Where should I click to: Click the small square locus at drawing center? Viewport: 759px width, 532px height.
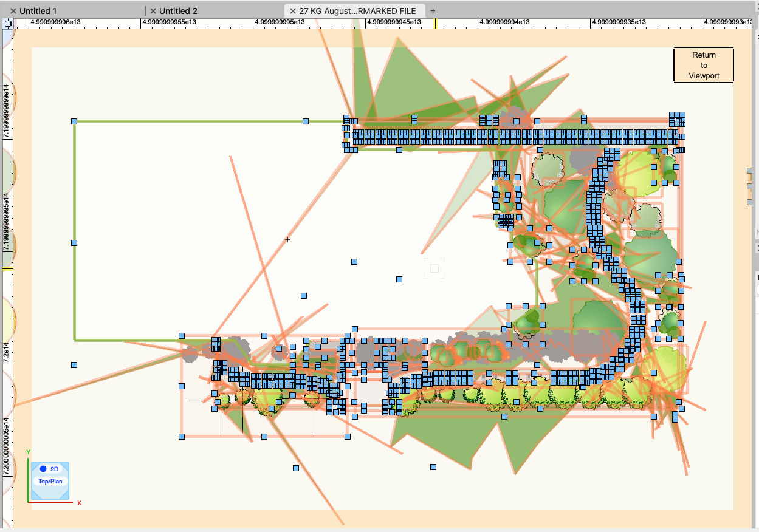(x=434, y=268)
